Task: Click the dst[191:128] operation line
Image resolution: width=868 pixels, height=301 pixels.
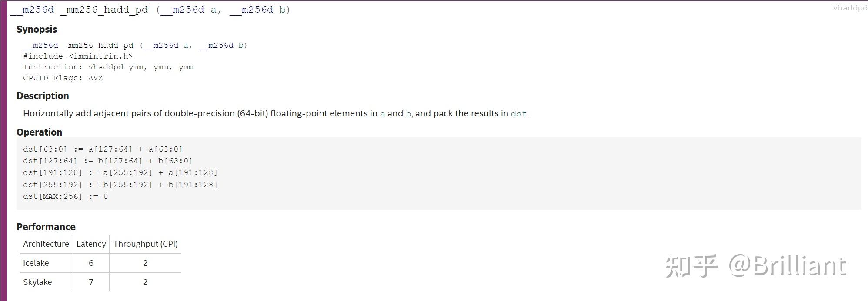Action: point(120,173)
